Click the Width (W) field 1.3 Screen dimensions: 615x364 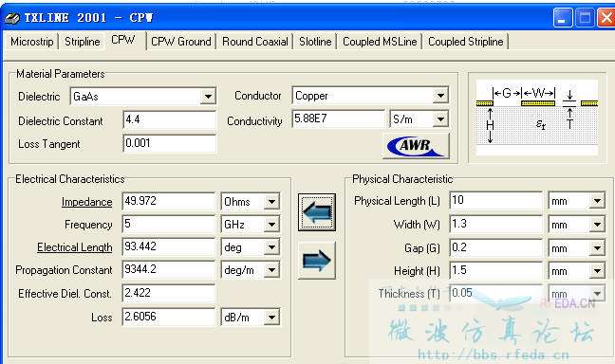click(x=496, y=224)
